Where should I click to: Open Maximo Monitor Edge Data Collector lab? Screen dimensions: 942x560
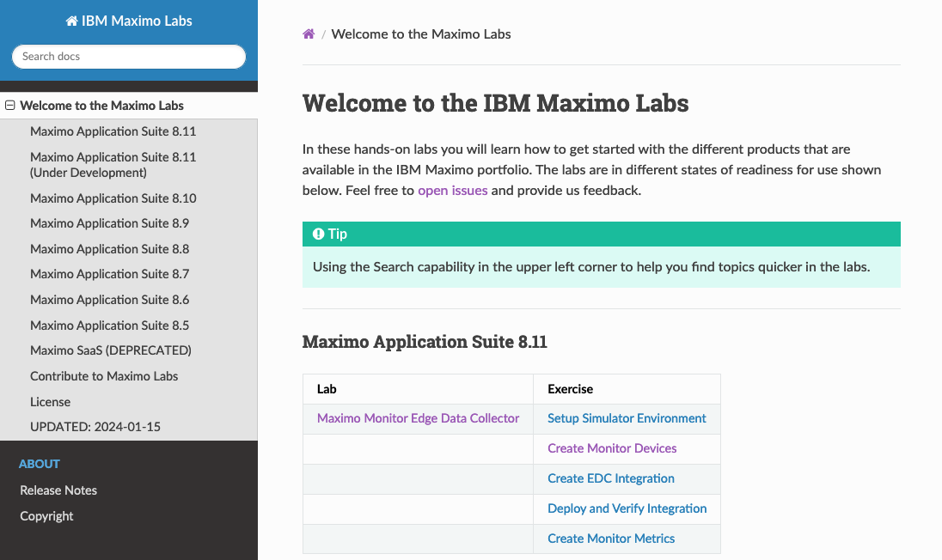418,418
